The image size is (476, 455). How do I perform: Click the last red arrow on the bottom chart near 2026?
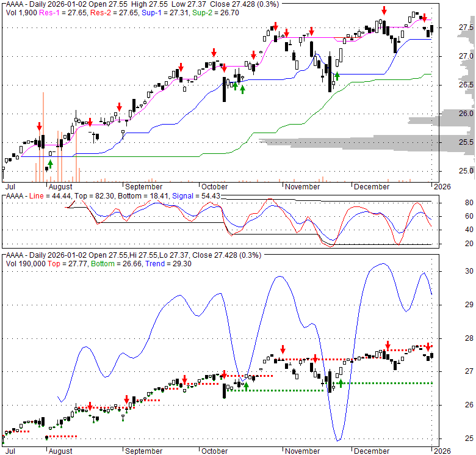point(428,346)
